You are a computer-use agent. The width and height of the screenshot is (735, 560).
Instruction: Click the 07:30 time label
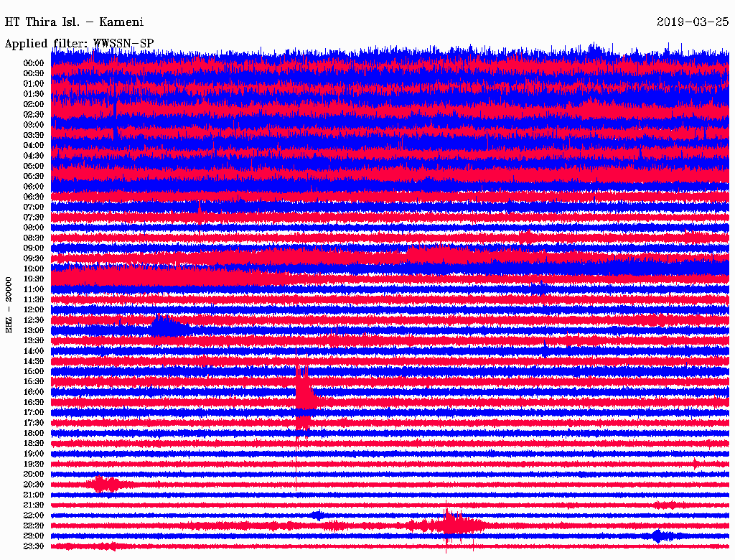(x=34, y=218)
